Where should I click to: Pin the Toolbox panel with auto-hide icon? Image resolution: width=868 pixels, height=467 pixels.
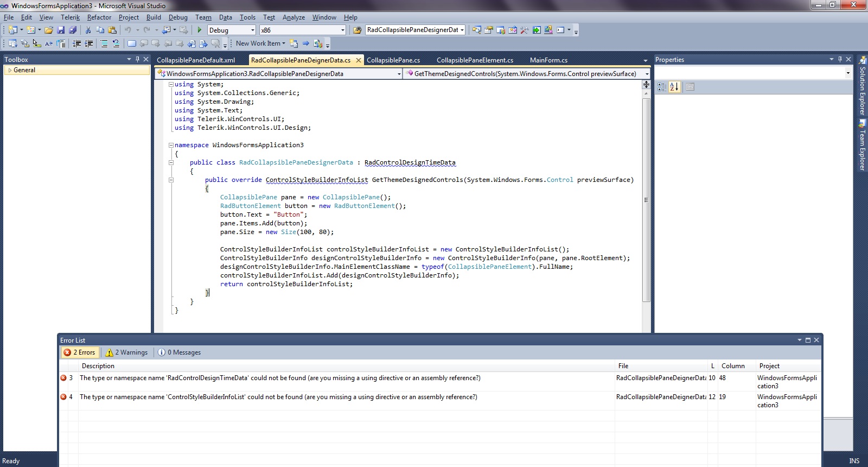(137, 59)
